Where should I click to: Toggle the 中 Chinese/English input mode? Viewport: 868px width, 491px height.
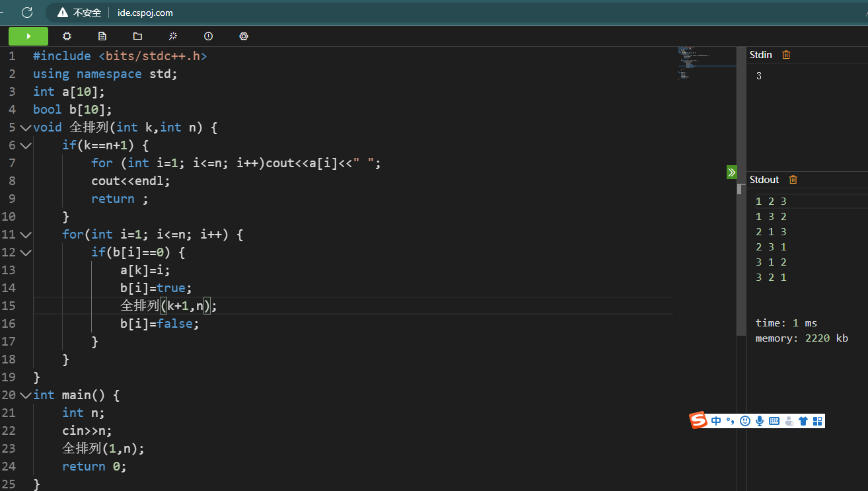click(717, 421)
